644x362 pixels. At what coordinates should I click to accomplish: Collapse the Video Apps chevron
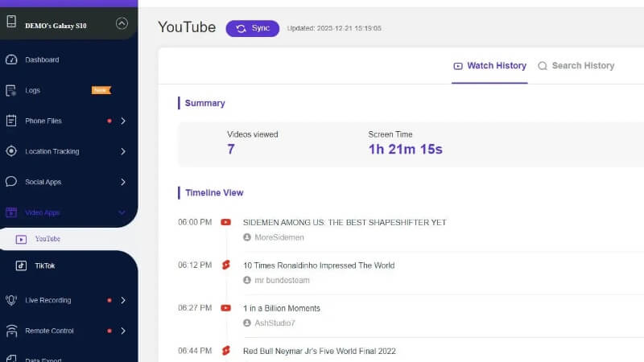(122, 212)
